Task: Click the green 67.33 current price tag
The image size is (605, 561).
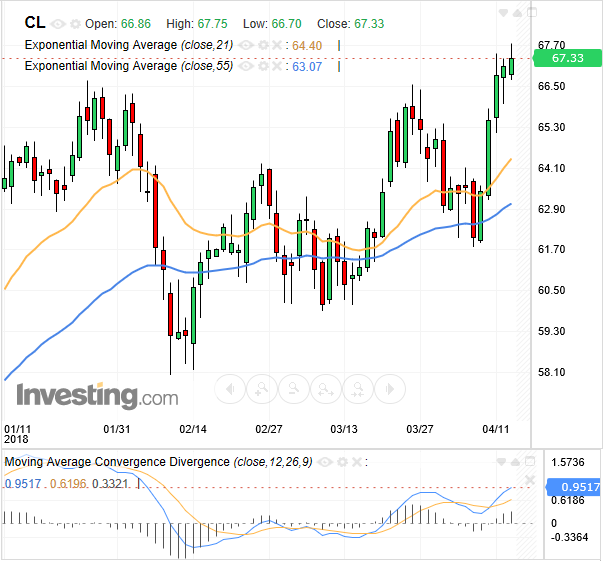Action: coord(567,58)
